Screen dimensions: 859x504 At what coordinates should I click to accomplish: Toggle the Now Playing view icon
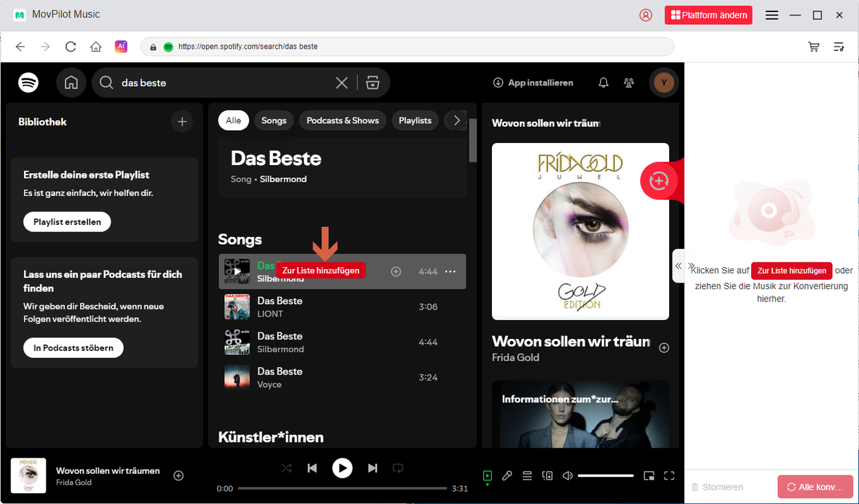point(487,476)
